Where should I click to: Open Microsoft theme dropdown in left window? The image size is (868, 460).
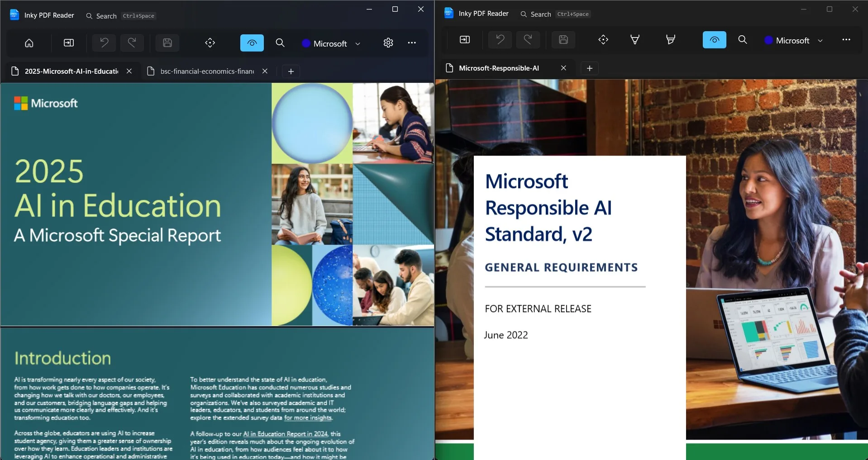click(331, 43)
